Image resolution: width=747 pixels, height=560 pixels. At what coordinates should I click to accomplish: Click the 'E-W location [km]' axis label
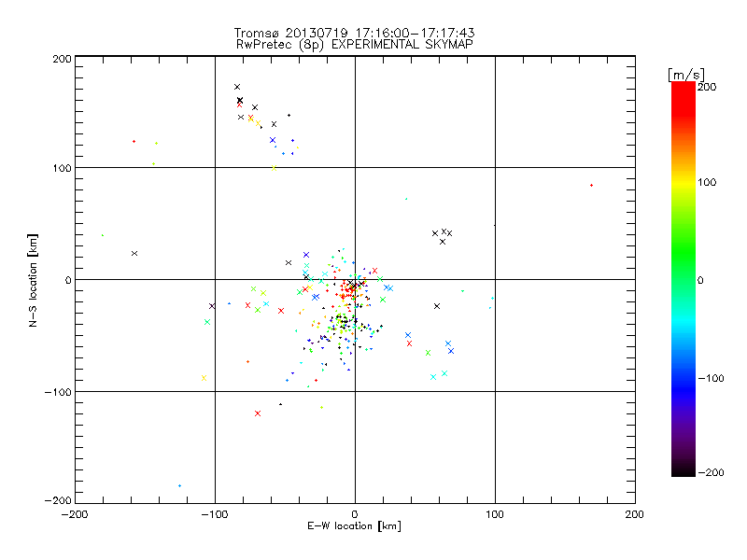354,525
